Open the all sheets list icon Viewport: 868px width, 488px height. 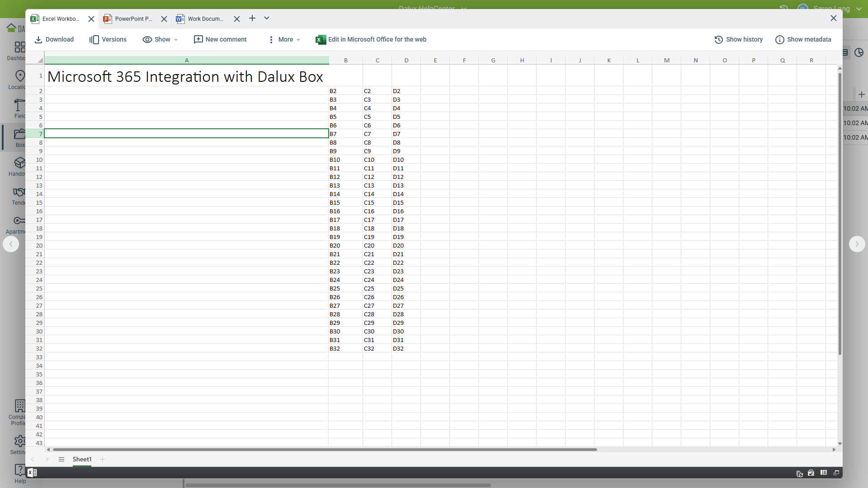click(x=61, y=460)
